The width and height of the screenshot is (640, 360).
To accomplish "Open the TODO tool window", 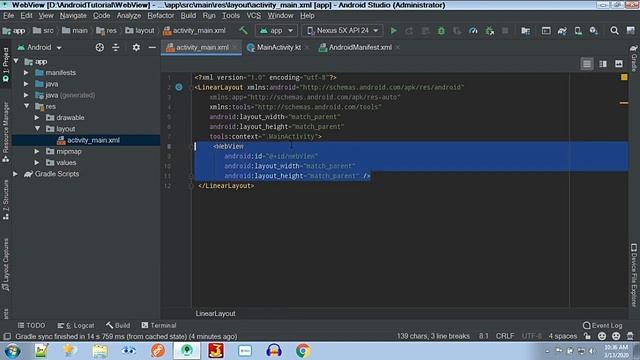I will click(31, 325).
